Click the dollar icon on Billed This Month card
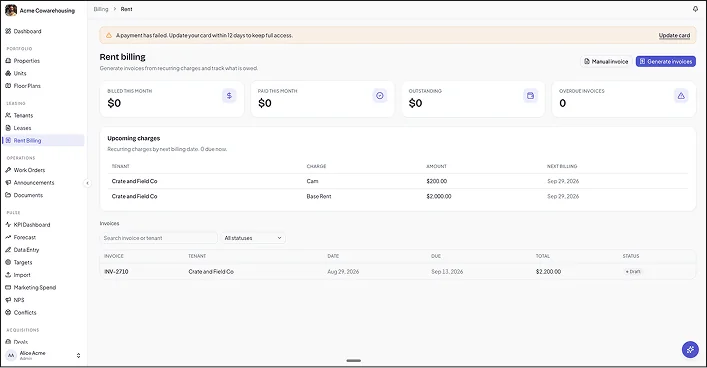Screen dimensions: 707x368 coord(229,96)
